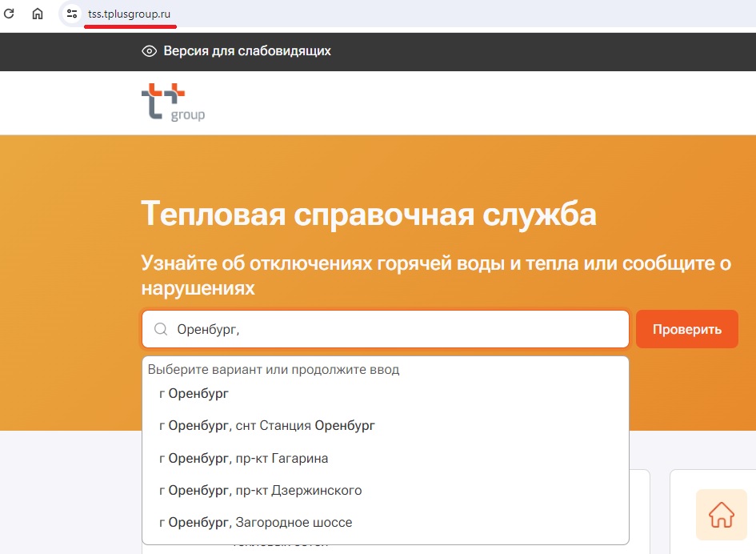
Task: Pick "г Оренбург, пр-кт Гагарина" from suggestions
Action: [244, 459]
